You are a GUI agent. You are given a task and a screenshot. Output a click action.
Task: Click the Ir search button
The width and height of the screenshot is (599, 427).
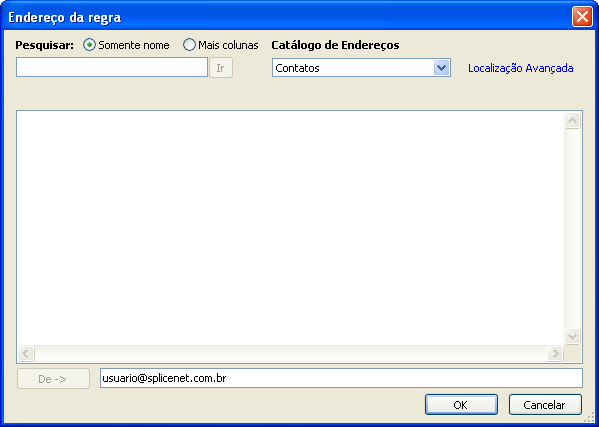coord(221,68)
